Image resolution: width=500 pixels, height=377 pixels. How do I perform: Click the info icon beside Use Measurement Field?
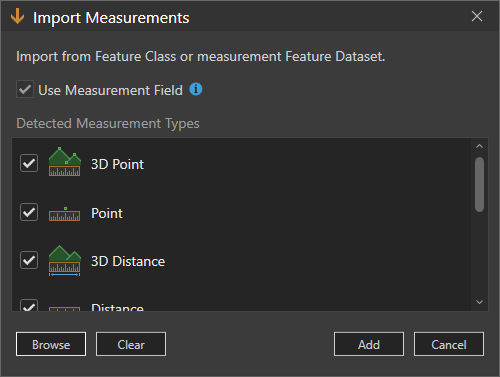pyautogui.click(x=196, y=89)
